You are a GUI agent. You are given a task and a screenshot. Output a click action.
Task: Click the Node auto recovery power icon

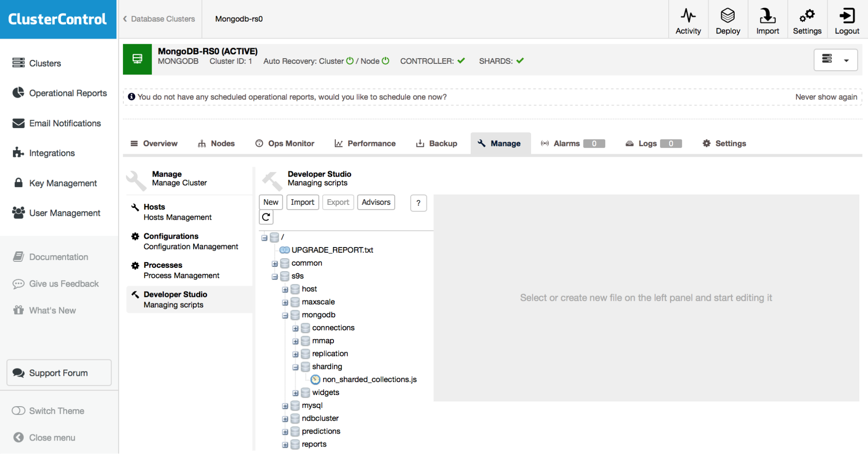385,61
